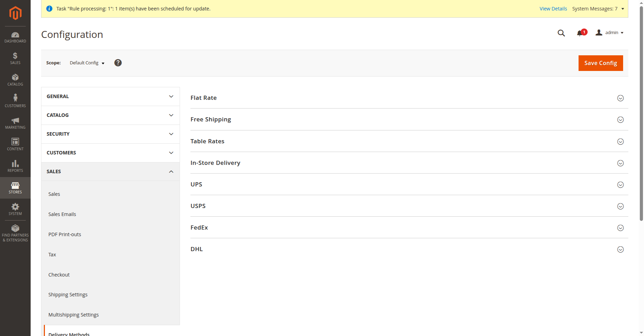This screenshot has width=644, height=336.
Task: Expand the In-Store Delivery section
Action: point(409,163)
